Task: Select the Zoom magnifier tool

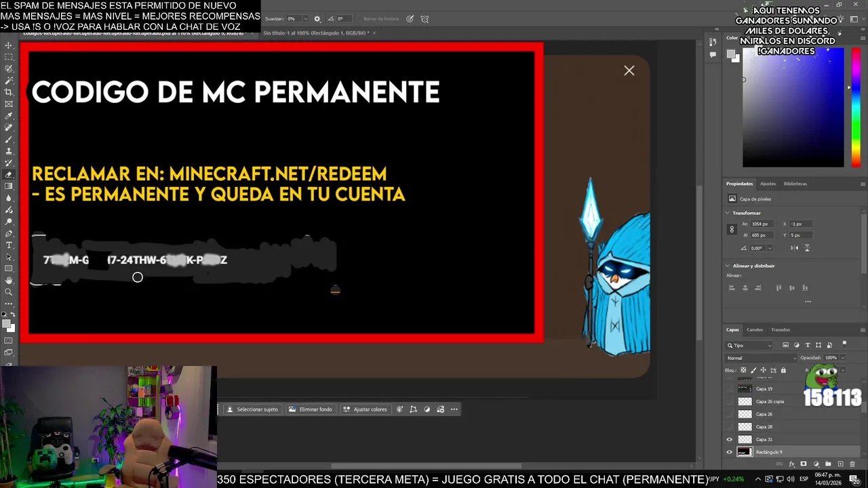Action: coord(9,292)
